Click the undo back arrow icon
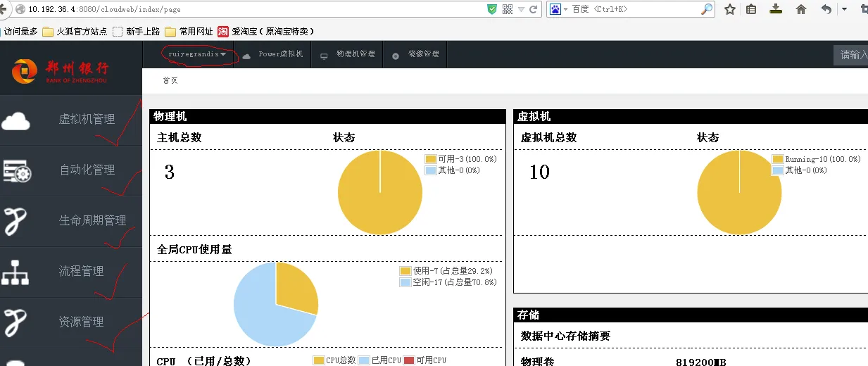This screenshot has width=868, height=366. point(826,9)
